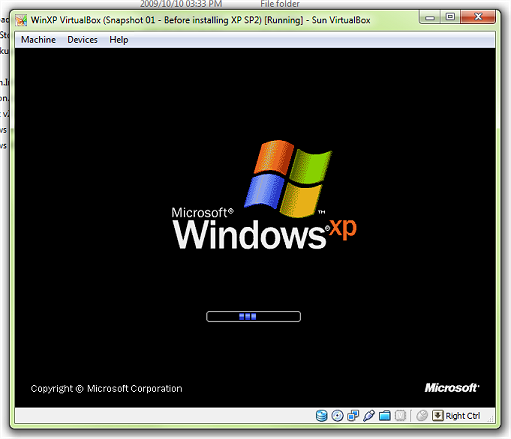
Task: Click the keyboard capture arrow icon
Action: point(438,416)
